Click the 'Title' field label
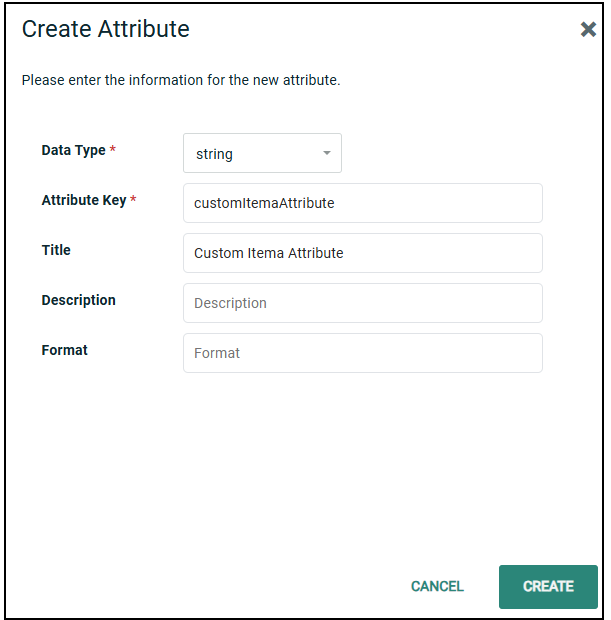This screenshot has height=620, width=611. 56,250
